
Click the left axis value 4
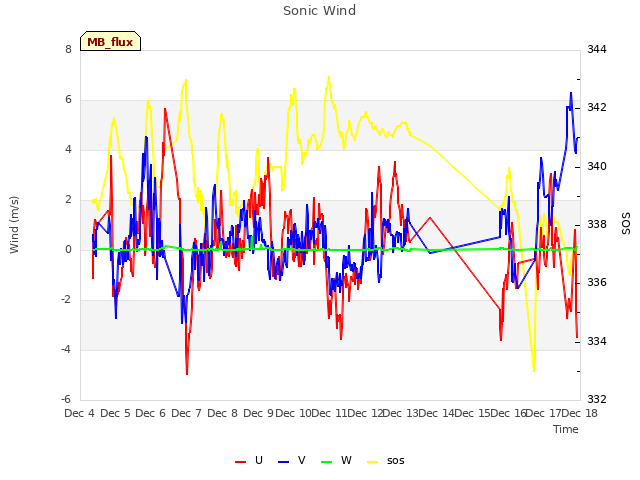tap(68, 149)
